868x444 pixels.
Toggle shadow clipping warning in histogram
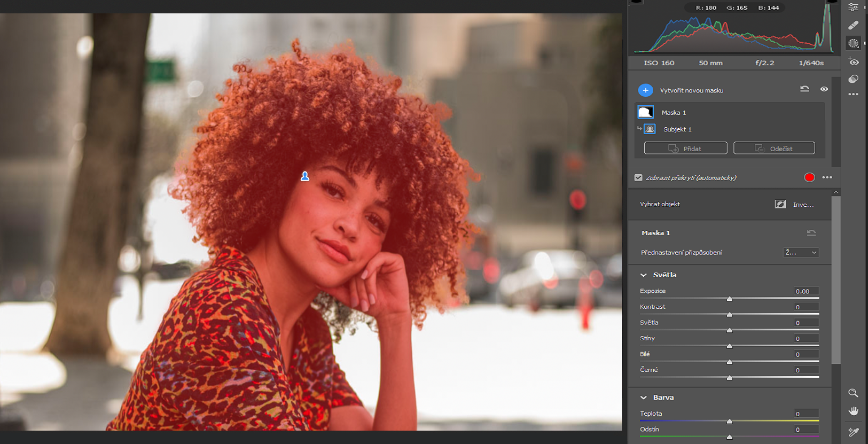pyautogui.click(x=636, y=2)
